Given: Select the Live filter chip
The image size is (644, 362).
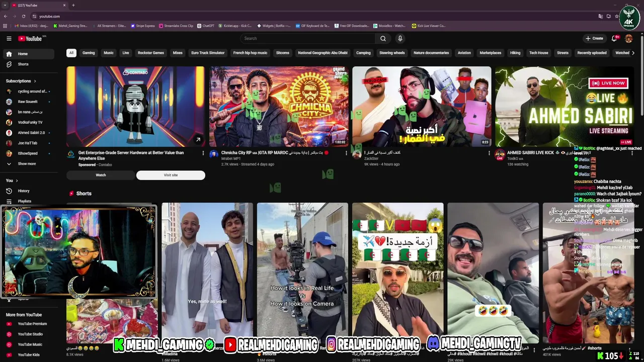Looking at the screenshot, I should [x=126, y=53].
